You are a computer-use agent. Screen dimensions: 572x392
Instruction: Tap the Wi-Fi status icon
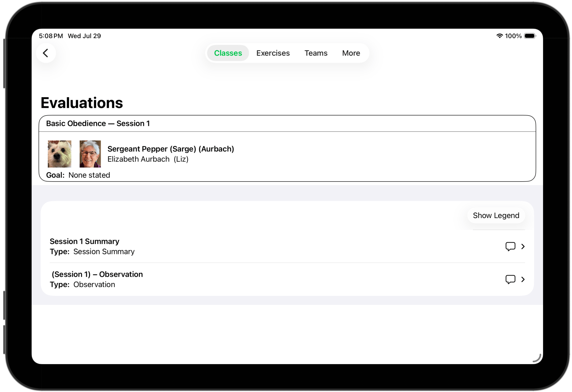point(499,36)
